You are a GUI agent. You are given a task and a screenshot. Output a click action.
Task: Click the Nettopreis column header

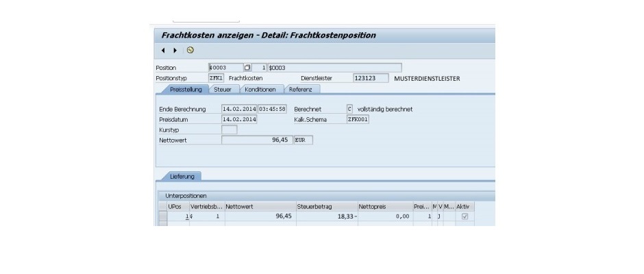(384, 206)
